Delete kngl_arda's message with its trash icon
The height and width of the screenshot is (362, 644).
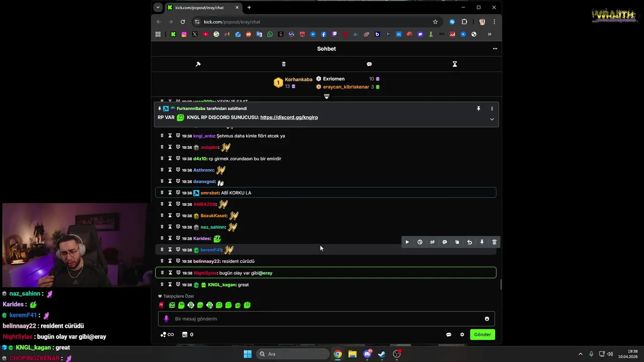click(162, 136)
